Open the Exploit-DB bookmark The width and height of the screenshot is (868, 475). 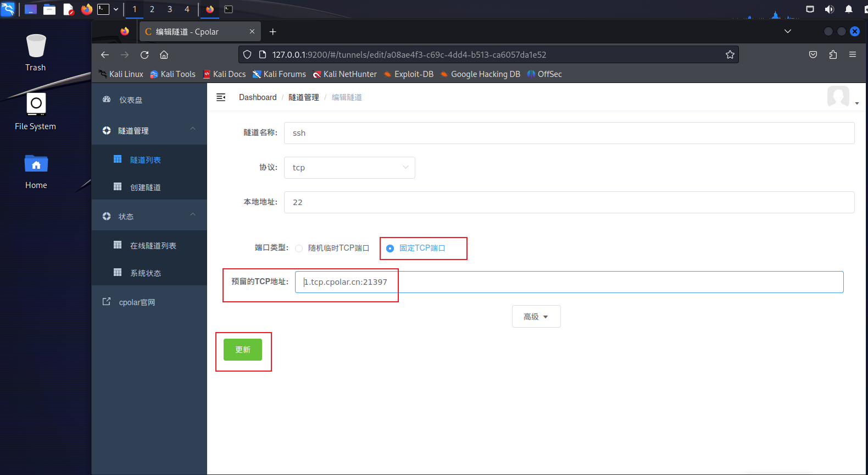point(408,74)
